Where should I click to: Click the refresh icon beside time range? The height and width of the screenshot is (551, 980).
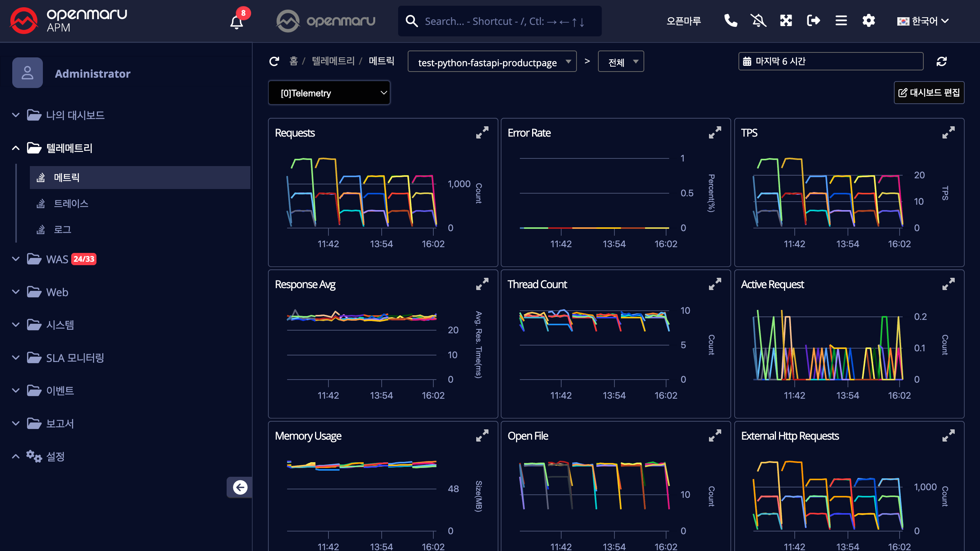point(942,61)
